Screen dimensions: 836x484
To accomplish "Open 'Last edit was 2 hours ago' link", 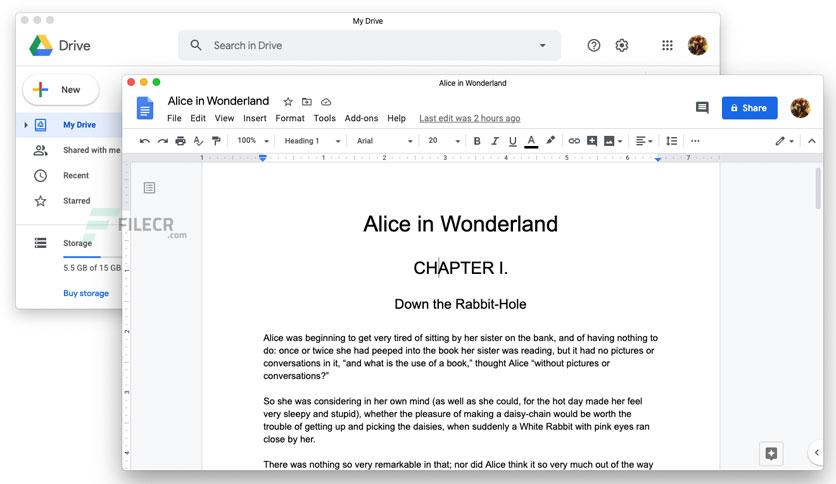I will point(470,118).
